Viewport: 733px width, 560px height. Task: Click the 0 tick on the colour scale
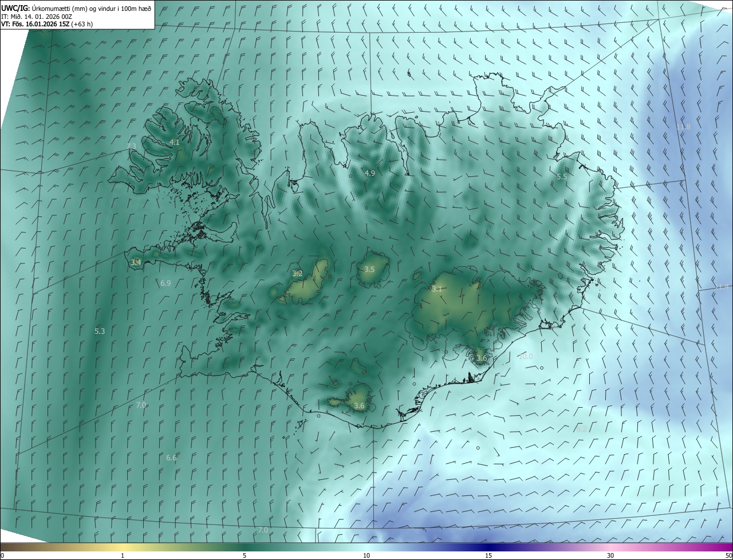pyautogui.click(x=2, y=555)
